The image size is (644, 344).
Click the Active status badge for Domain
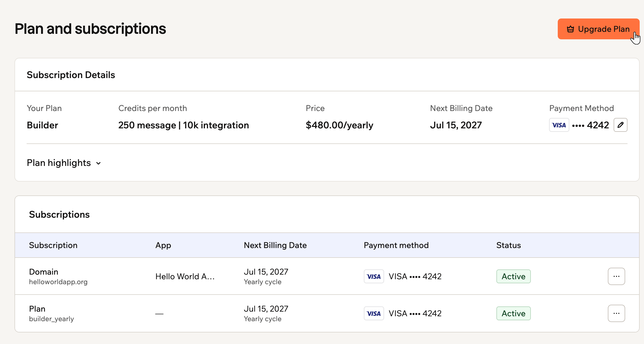click(513, 276)
